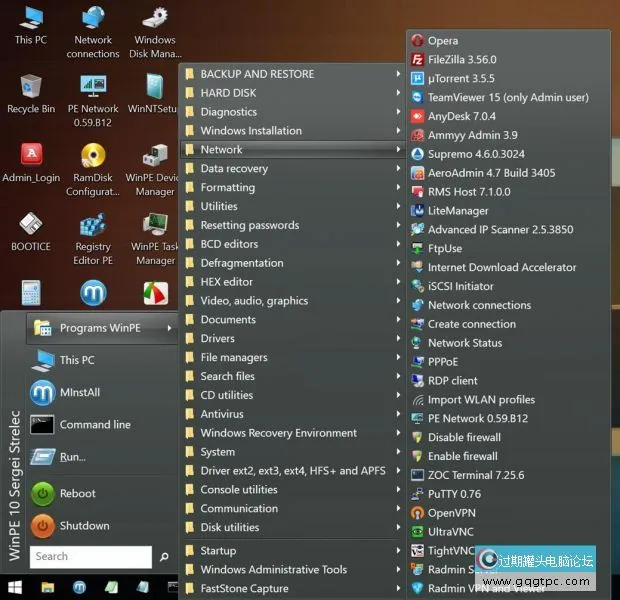The width and height of the screenshot is (620, 600).
Task: Launch AnyDesk 7.0.4
Action: tap(461, 117)
